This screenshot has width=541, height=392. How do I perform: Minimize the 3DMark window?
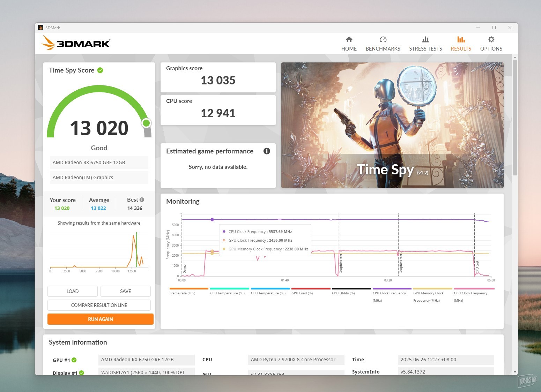tap(478, 28)
